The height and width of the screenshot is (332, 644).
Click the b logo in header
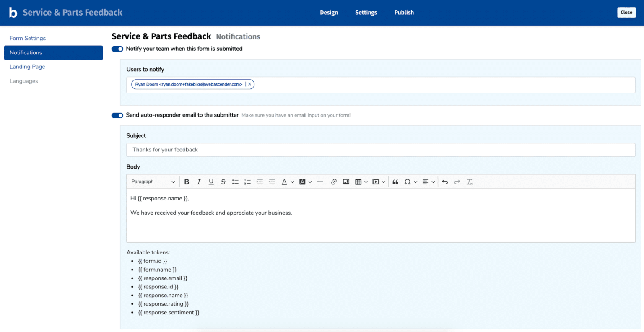[x=13, y=13]
